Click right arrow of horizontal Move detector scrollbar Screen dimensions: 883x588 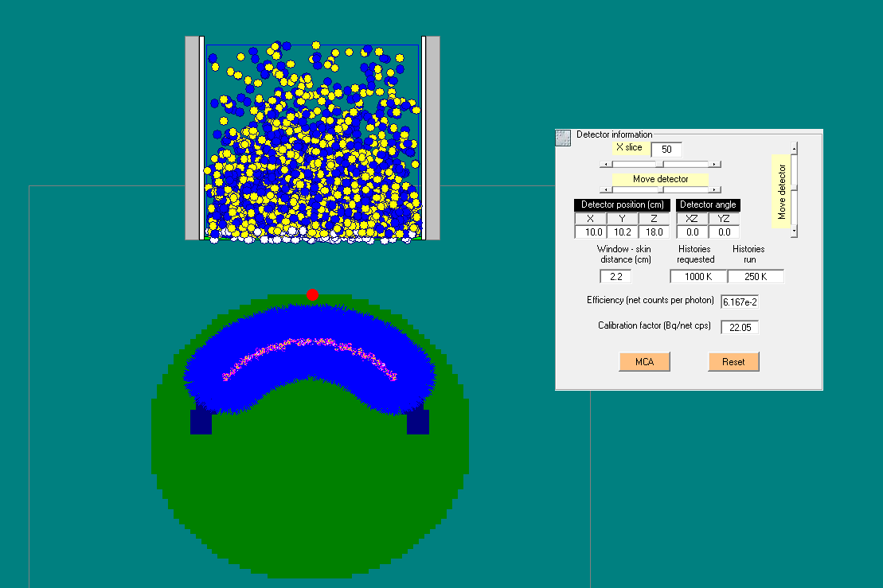716,189
